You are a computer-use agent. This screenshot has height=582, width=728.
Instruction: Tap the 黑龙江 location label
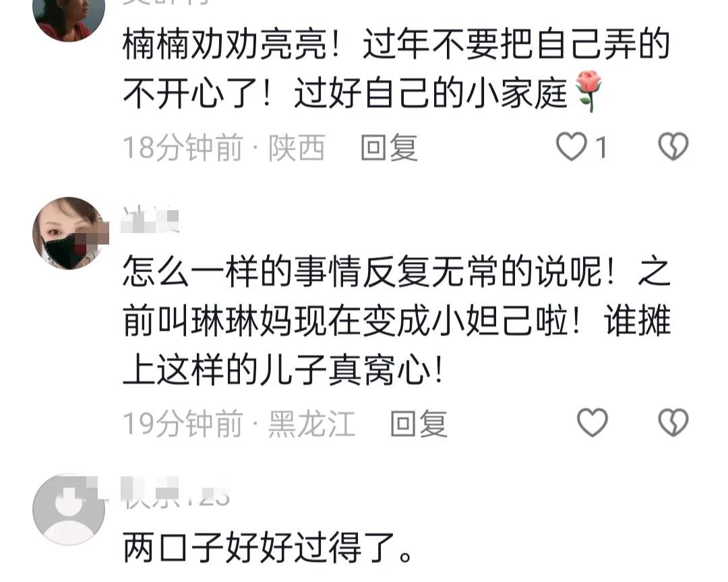(311, 423)
